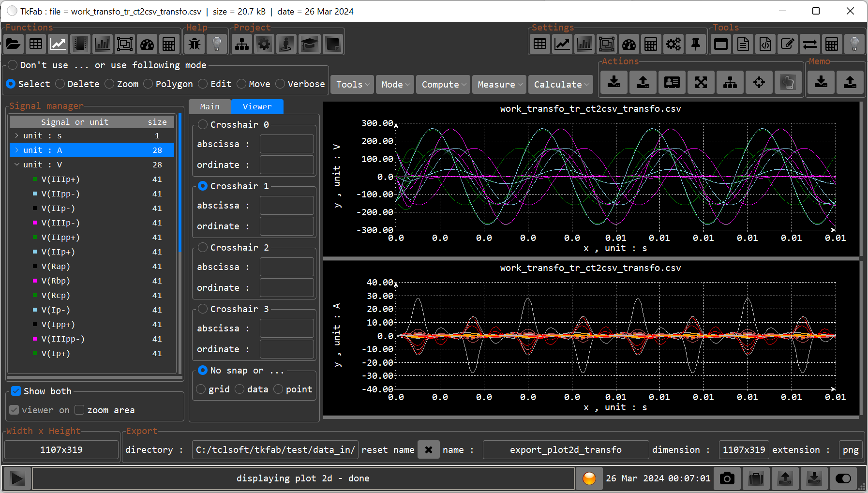Open gauge settings in the Settings group

[629, 44]
